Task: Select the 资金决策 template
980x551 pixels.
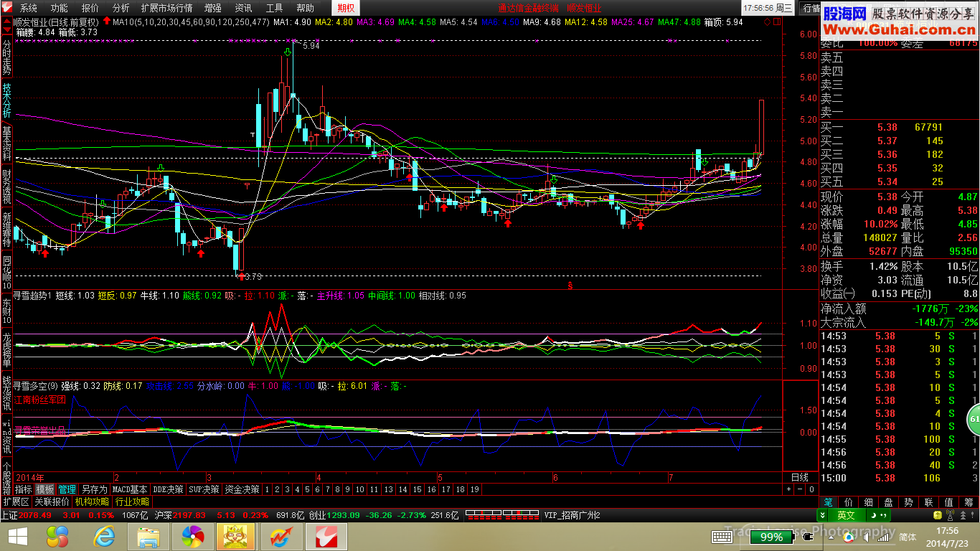Action: coord(242,489)
